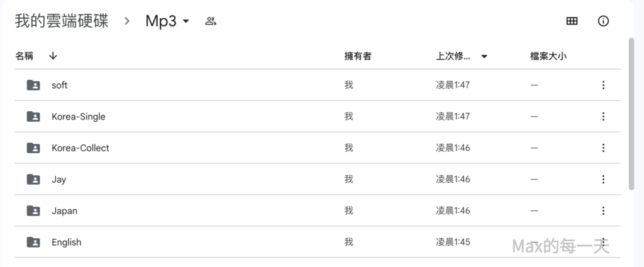Click the Japan shared folder icon
The width and height of the screenshot is (644, 267).
click(x=33, y=211)
